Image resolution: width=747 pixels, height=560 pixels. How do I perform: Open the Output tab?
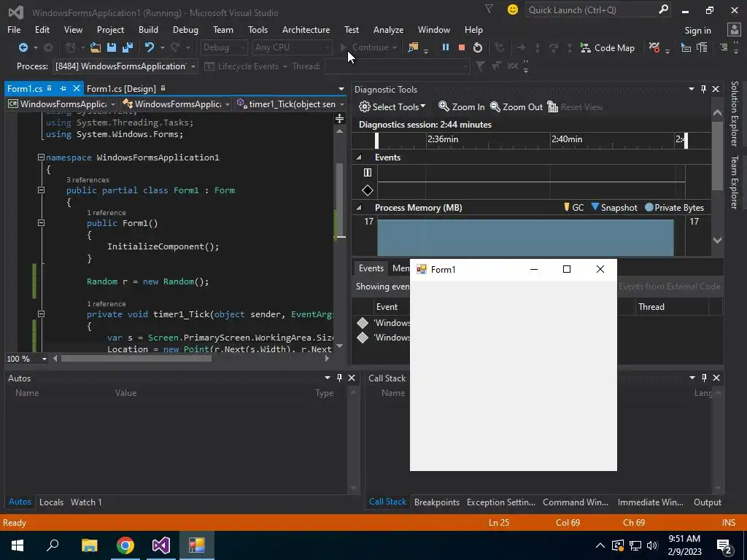[708, 502]
